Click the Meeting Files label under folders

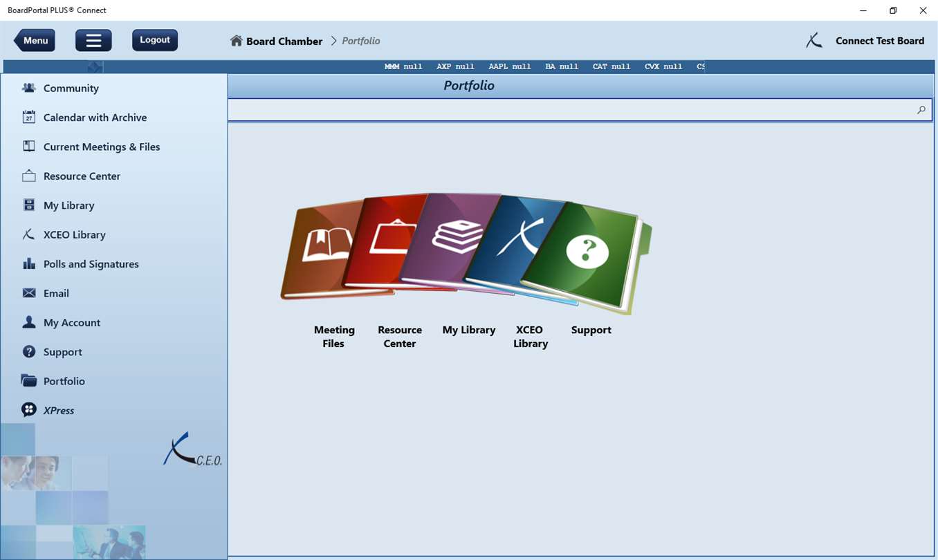tap(334, 337)
